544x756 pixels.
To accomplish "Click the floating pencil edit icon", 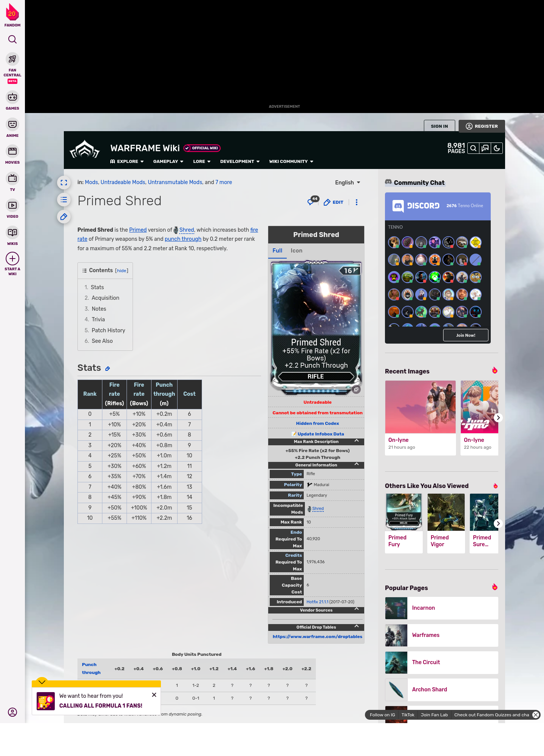I will [x=64, y=217].
